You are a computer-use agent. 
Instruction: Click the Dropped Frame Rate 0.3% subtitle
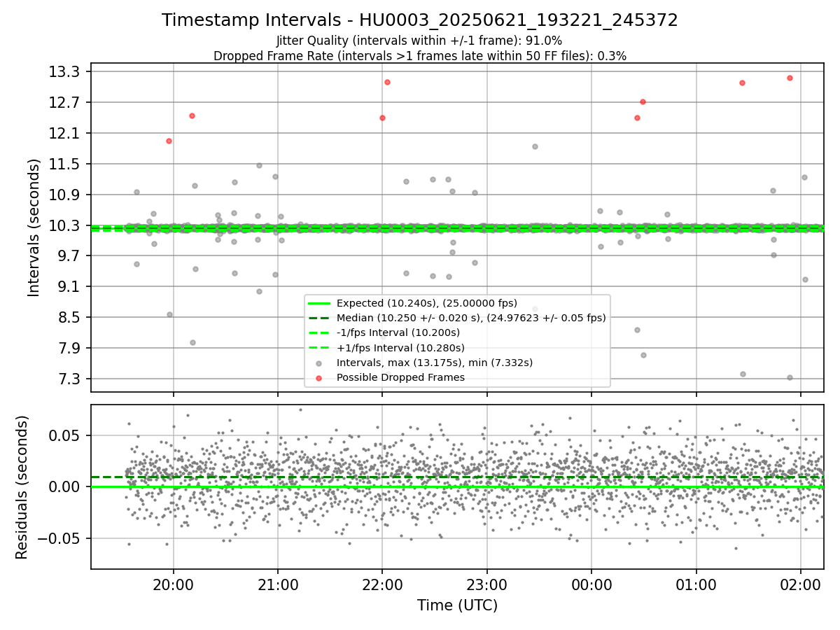coord(420,56)
